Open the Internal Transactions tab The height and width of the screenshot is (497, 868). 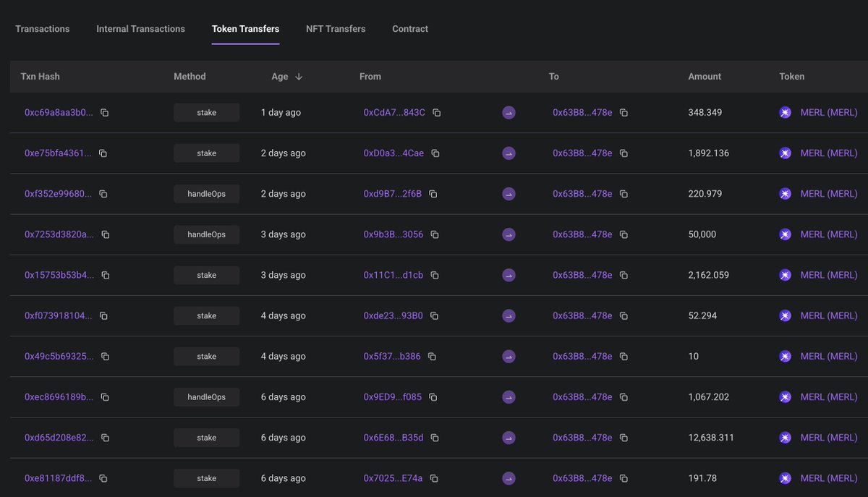pos(140,29)
